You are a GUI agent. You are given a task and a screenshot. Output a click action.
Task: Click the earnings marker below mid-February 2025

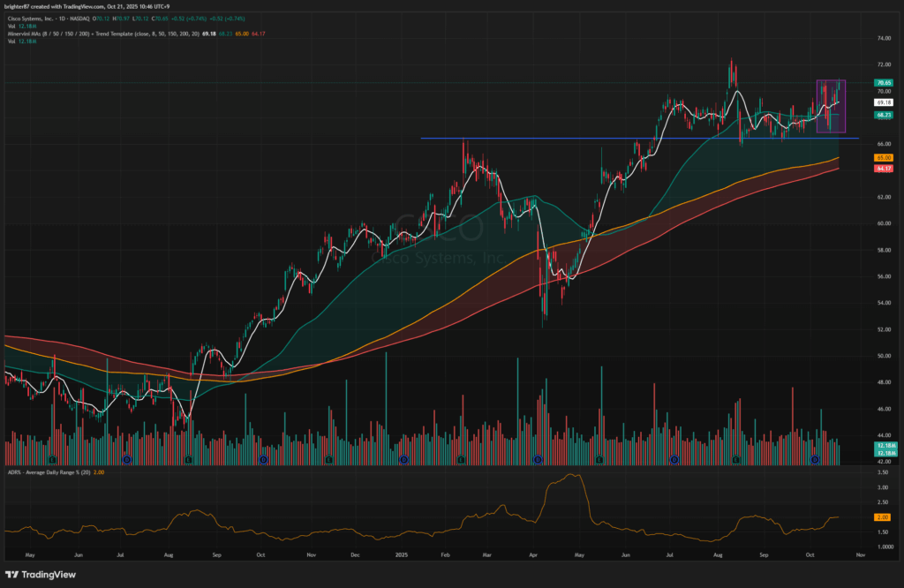(x=462, y=460)
